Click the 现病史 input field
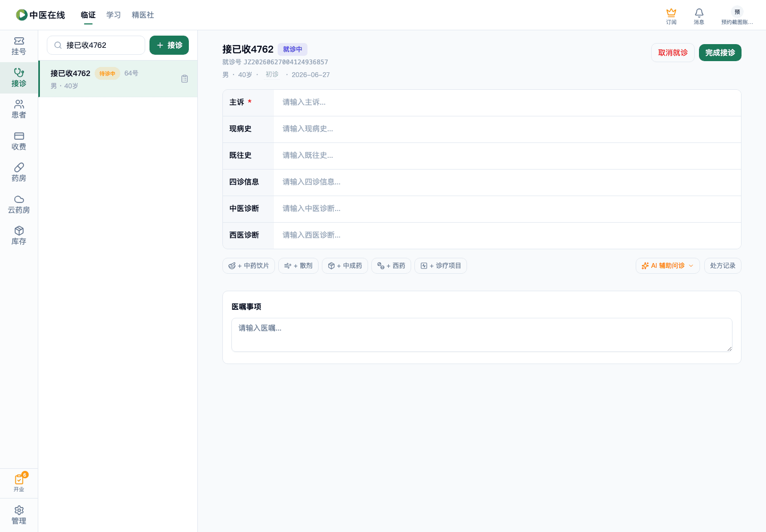Viewport: 766px width, 532px height. click(x=507, y=129)
